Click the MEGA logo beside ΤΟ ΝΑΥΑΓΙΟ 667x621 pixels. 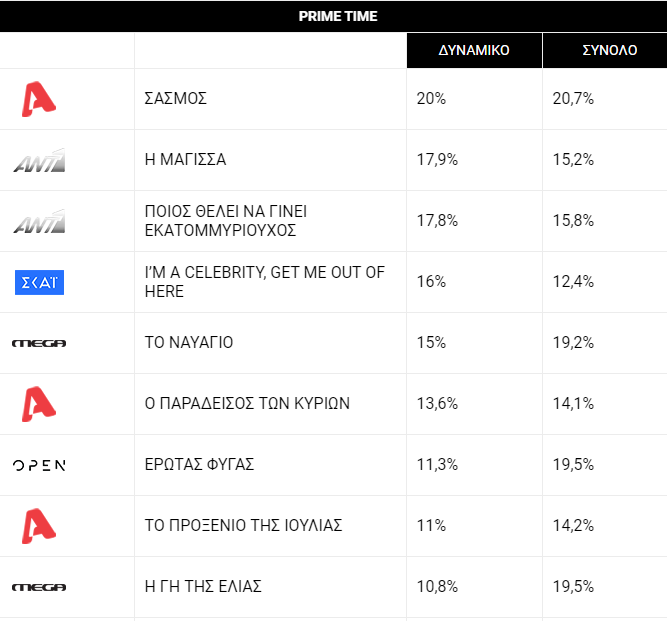point(39,343)
